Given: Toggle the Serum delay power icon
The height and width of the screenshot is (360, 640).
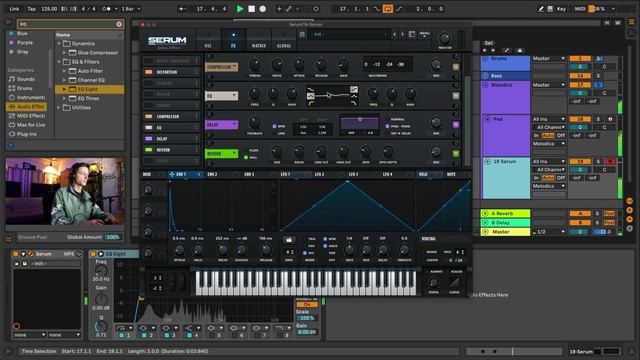Looking at the screenshot, I should (x=456, y=125).
